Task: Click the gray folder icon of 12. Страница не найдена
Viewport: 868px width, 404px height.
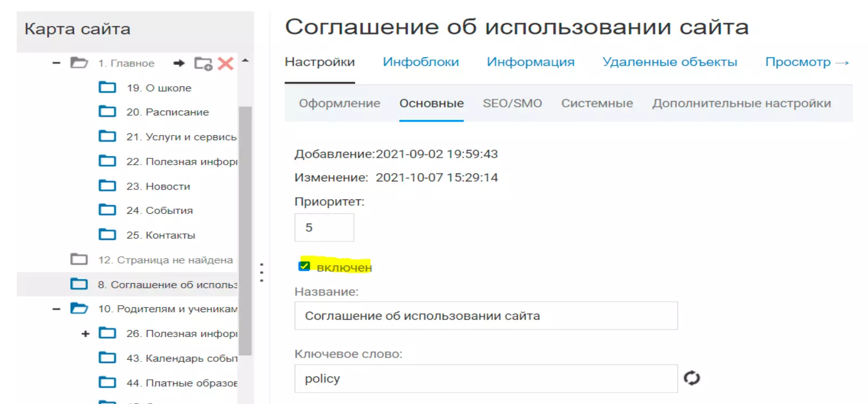Action: coord(79,259)
